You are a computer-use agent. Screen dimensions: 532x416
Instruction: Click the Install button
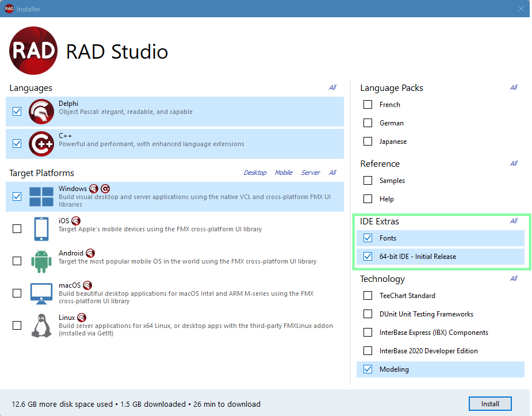pos(490,404)
